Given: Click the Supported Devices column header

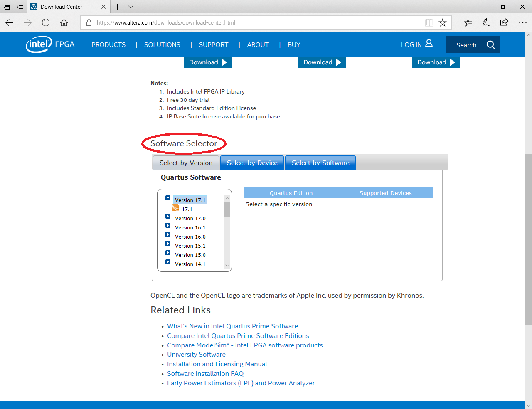Looking at the screenshot, I should [x=386, y=193].
